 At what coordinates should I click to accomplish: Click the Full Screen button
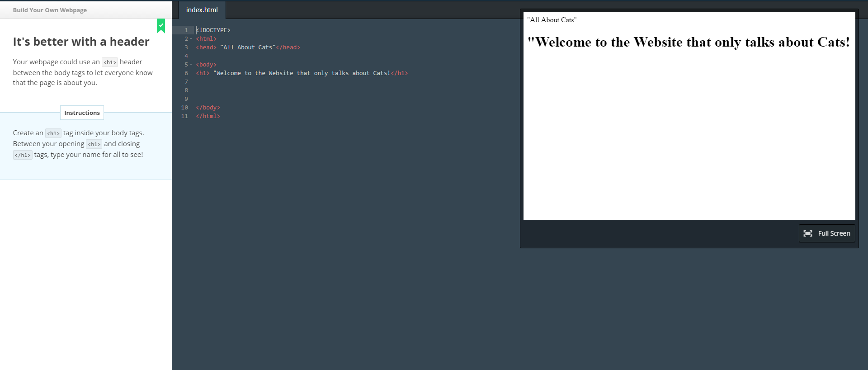(826, 233)
